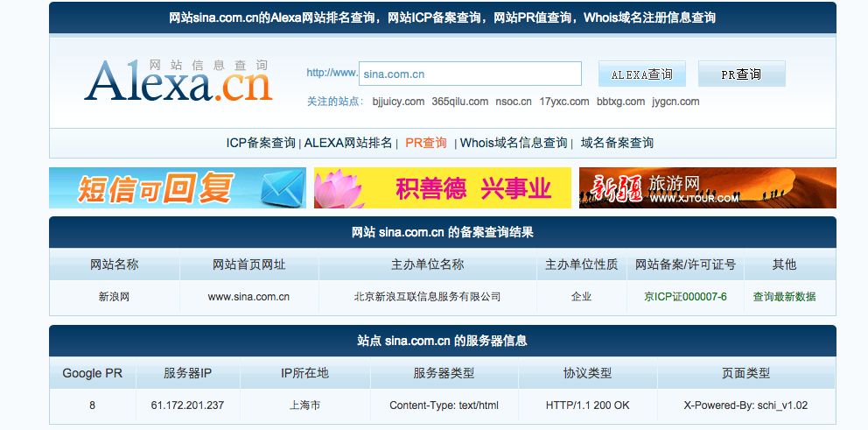Click the Content-Type: text/html cell
This screenshot has width=868, height=430.
click(444, 405)
